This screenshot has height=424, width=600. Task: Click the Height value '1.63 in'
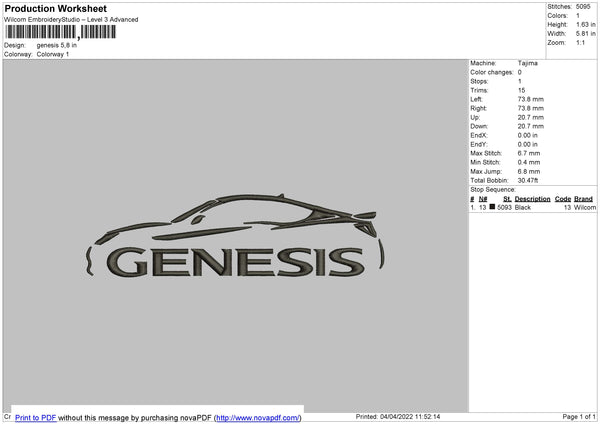[x=585, y=24]
